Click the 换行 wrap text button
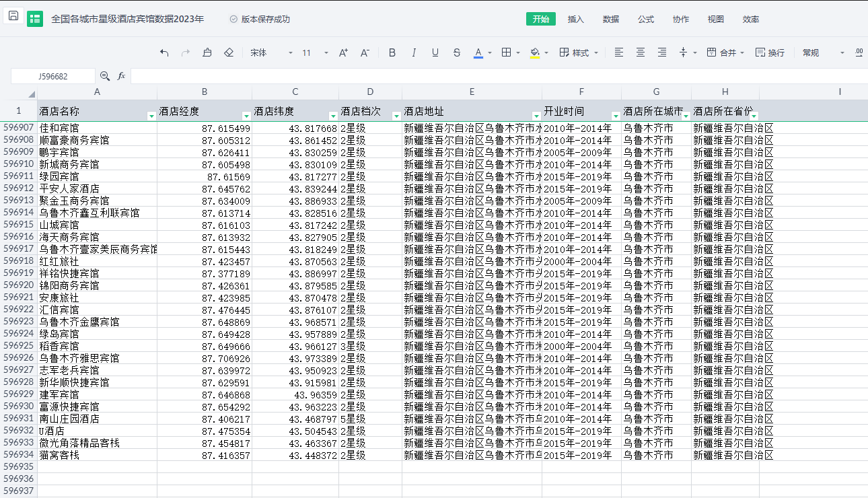The image size is (868, 498). pyautogui.click(x=770, y=52)
